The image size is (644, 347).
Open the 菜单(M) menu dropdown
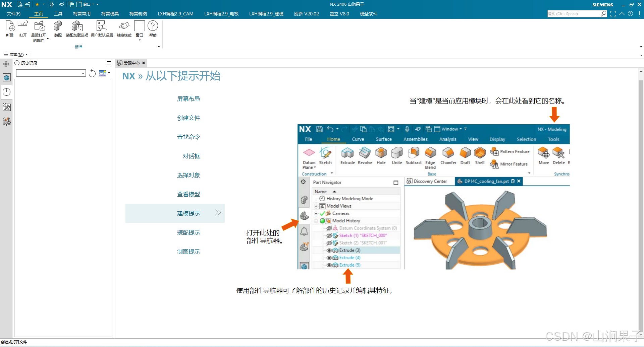tap(16, 54)
